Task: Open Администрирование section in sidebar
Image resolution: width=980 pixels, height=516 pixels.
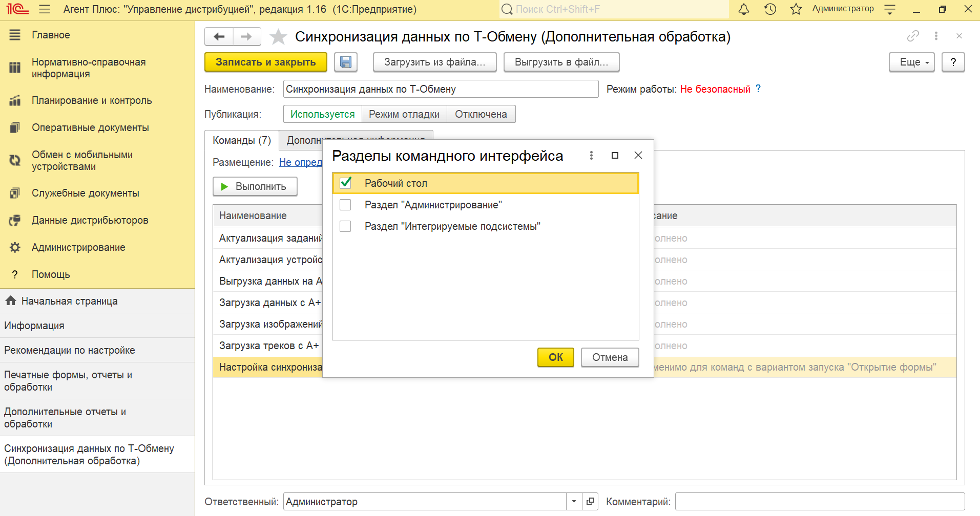Action: point(78,247)
